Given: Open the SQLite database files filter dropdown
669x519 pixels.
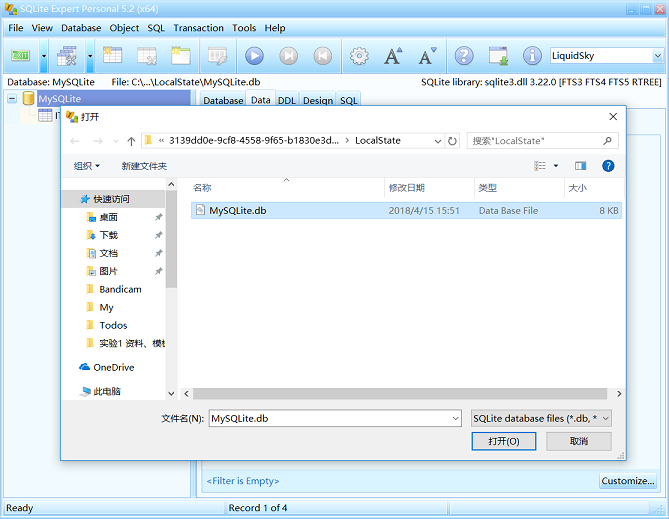Looking at the screenshot, I should coord(541,418).
